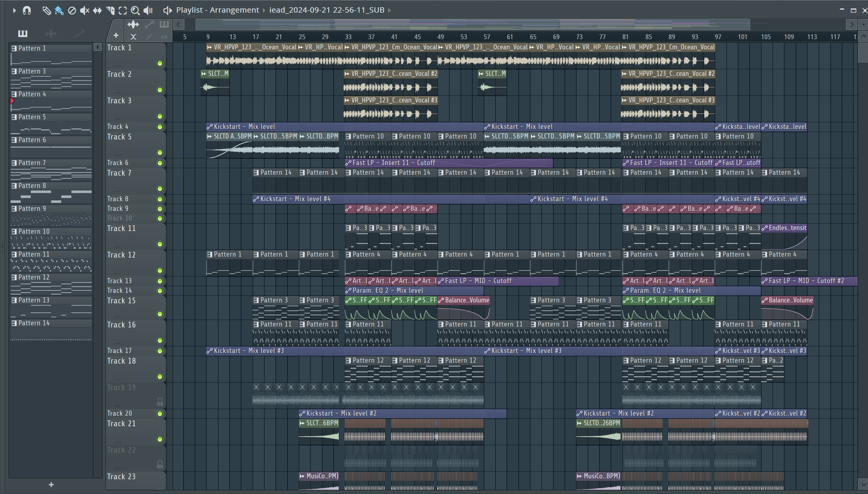The width and height of the screenshot is (868, 494).
Task: Click the picker panel scrollbar handle
Action: click(97, 47)
